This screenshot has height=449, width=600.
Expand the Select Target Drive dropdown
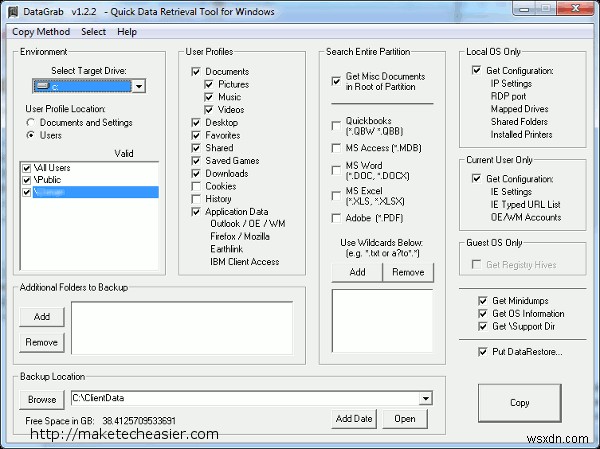[x=139, y=86]
